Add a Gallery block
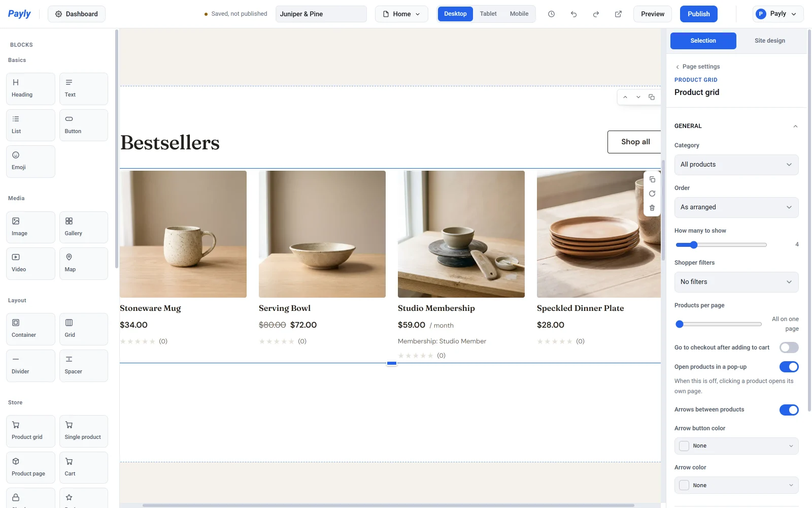Screen dimensions: 812x508 (84, 227)
